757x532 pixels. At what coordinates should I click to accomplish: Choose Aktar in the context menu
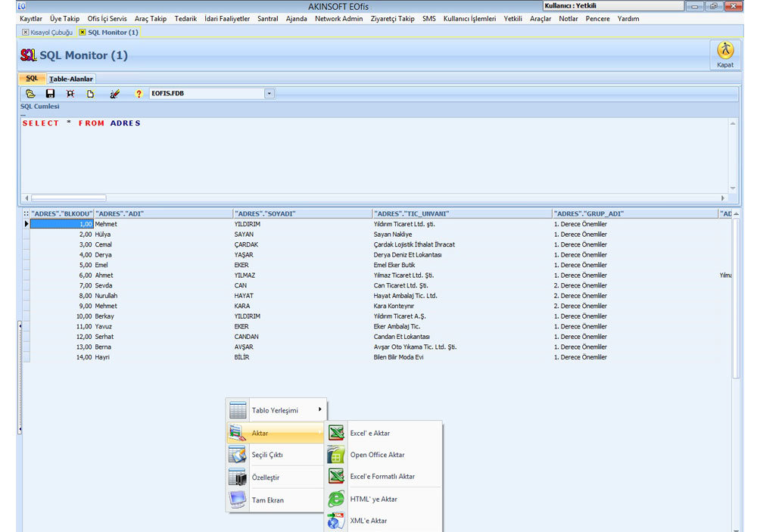pos(276,433)
